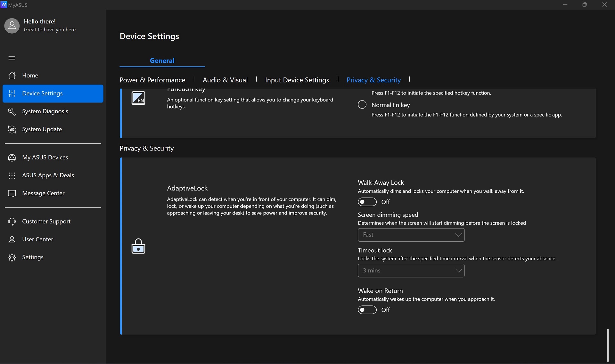Open ASUS Apps & Deals page

(53, 175)
